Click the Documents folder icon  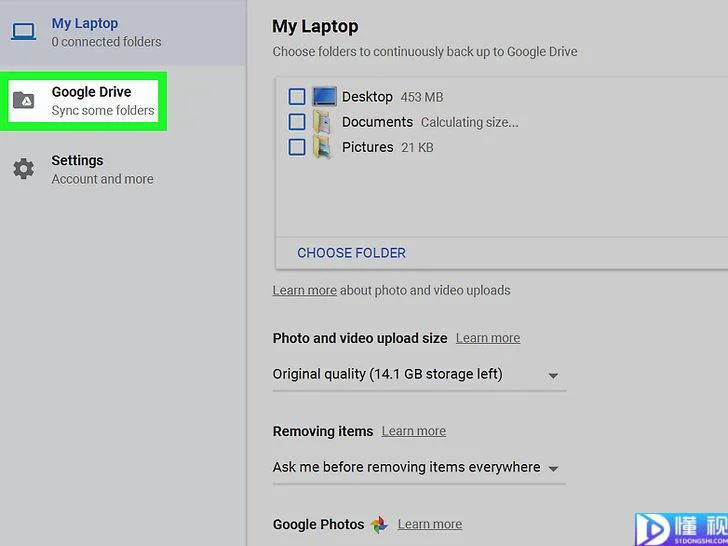(322, 122)
